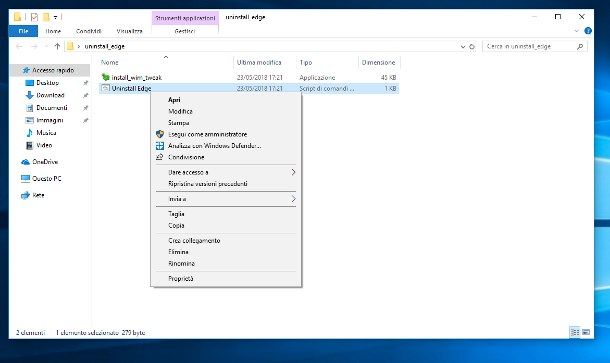Switch to the Condividi ribbon tab
This screenshot has height=363, width=610.
(88, 31)
